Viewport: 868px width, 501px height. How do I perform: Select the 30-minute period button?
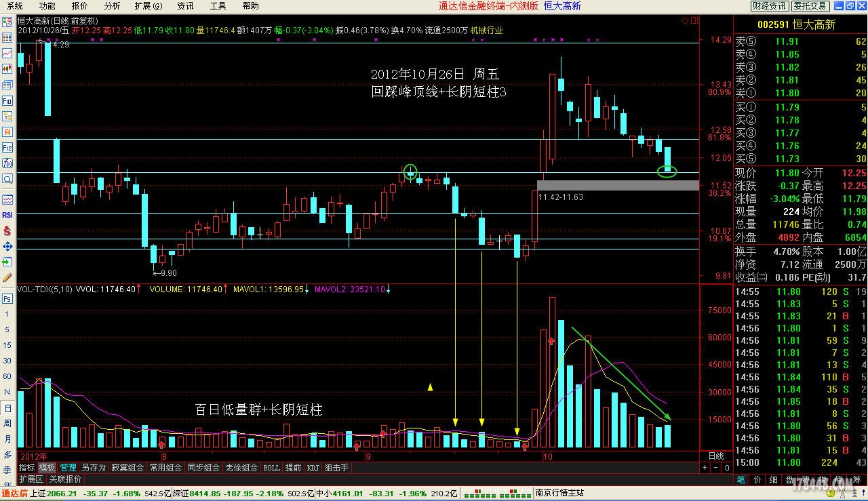tap(7, 361)
